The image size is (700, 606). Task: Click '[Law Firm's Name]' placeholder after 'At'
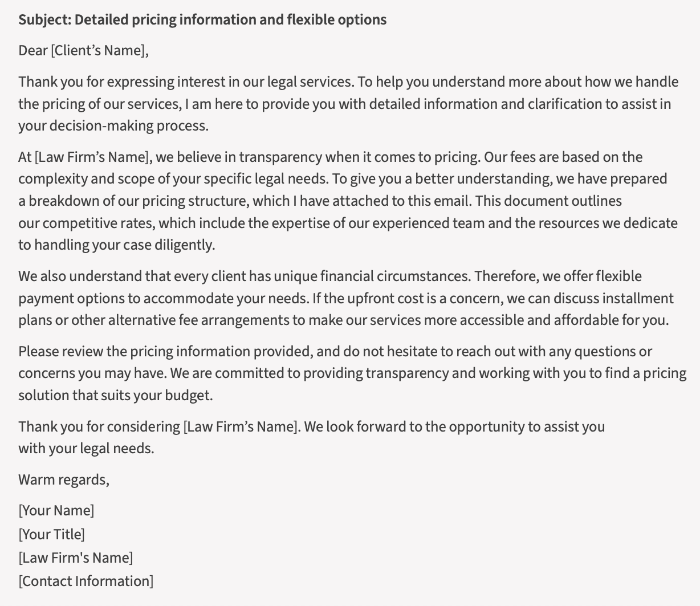tap(92, 157)
